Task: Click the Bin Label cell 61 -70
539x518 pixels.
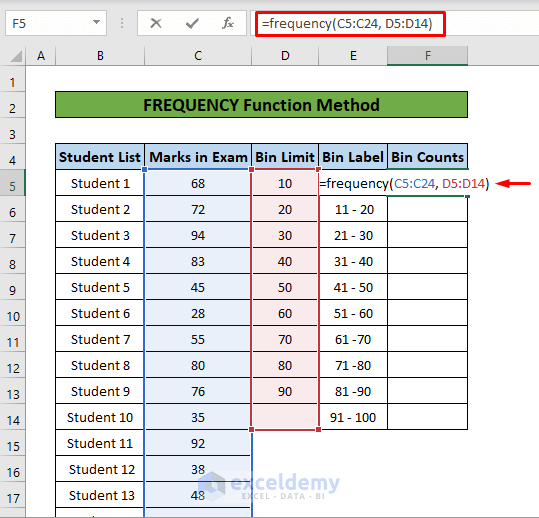Action: coord(353,340)
